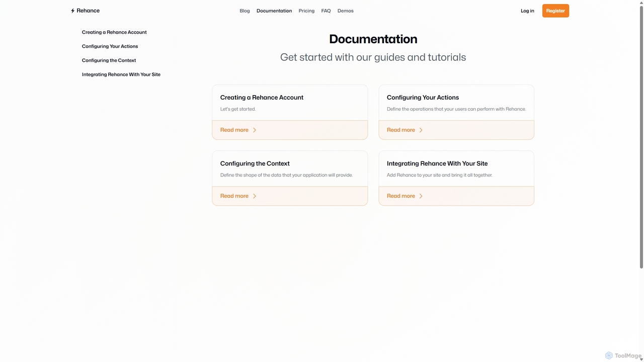Click card title Creating a Rehance Account
644x362 pixels.
[x=262, y=98]
